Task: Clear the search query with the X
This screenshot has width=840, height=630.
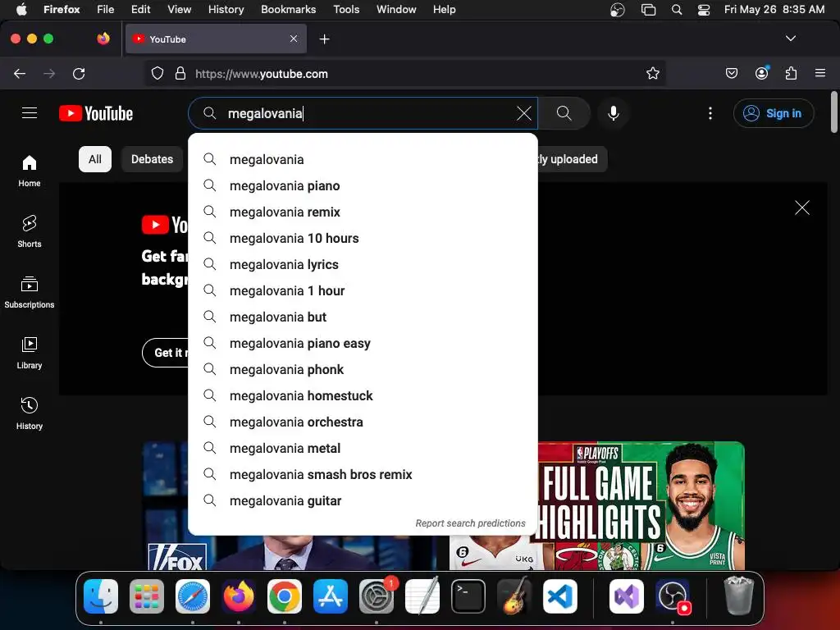Action: click(523, 113)
